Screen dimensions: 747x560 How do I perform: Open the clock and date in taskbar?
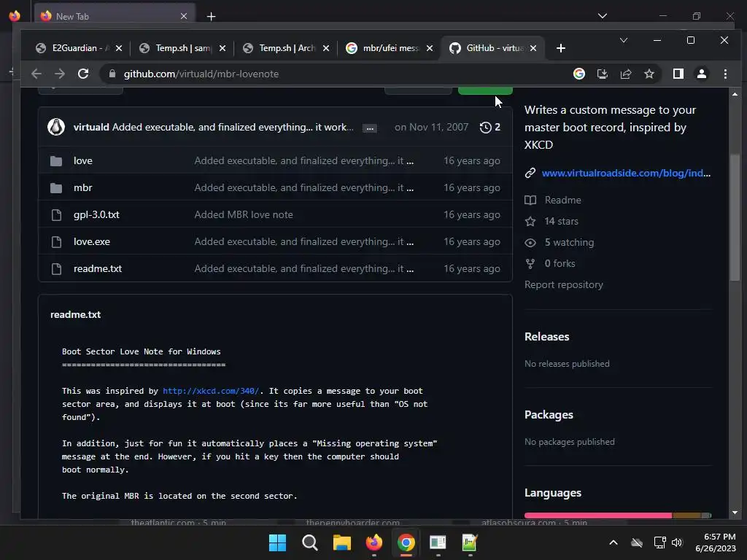716,542
